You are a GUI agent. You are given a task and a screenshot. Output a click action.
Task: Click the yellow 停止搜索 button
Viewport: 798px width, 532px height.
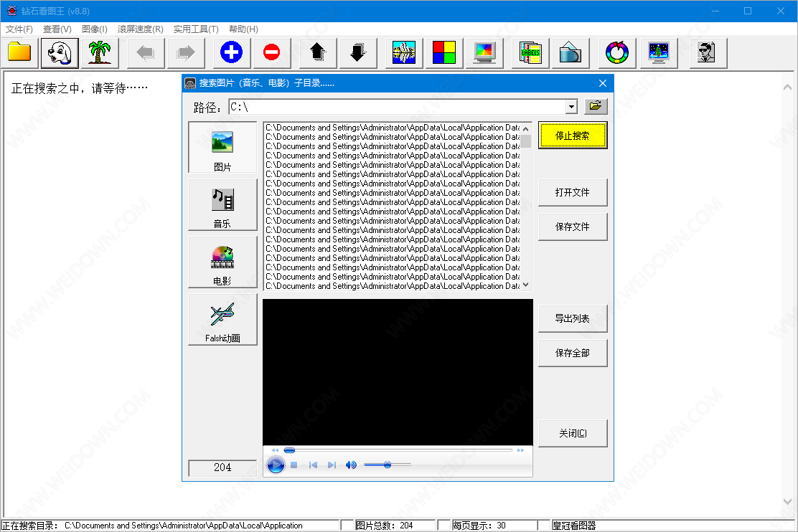tap(573, 136)
